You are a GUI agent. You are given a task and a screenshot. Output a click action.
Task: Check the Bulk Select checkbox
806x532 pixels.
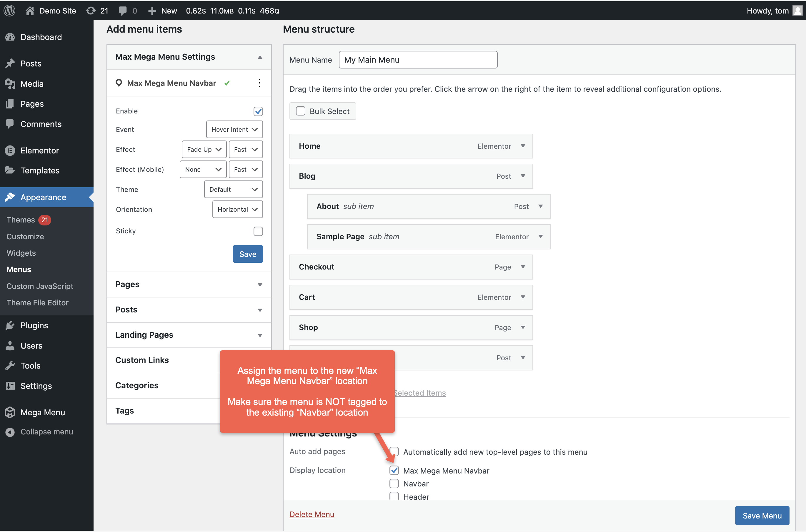[300, 111]
